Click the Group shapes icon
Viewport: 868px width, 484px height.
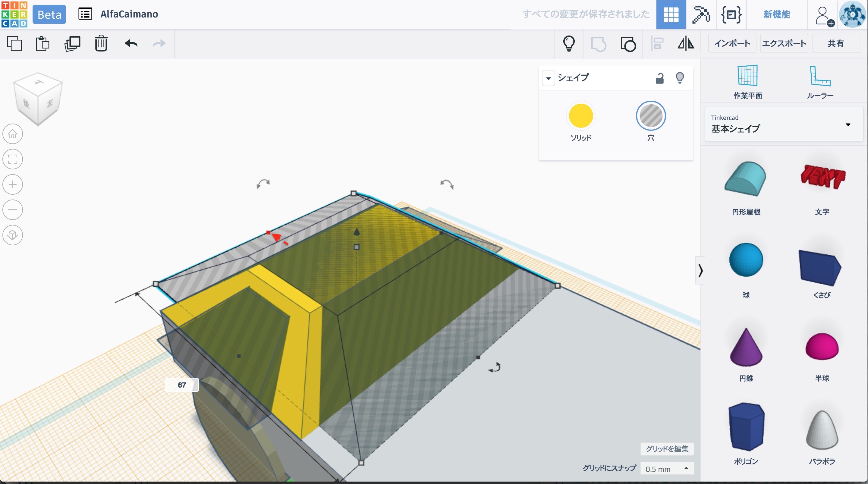click(599, 44)
